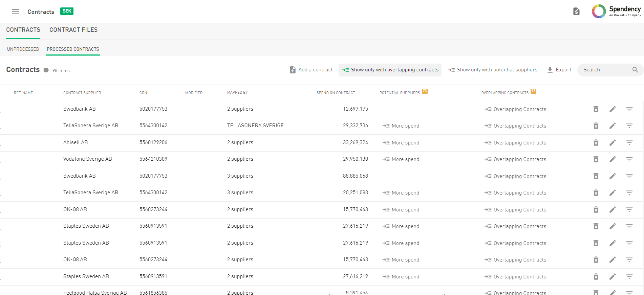644x295 pixels.
Task: Expand Overlapping Contracts for Vodafone Sverige AB
Action: point(515,159)
